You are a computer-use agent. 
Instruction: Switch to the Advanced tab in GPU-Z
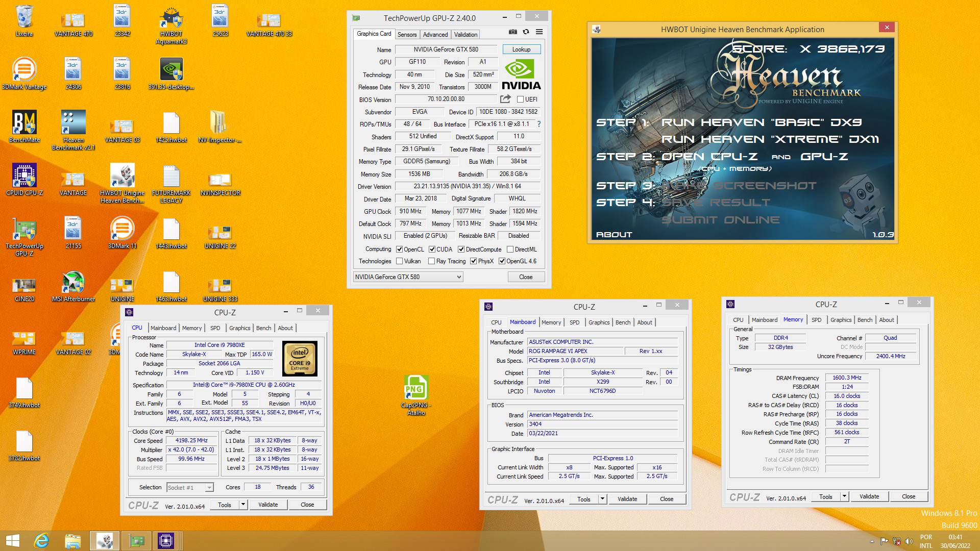(x=435, y=34)
